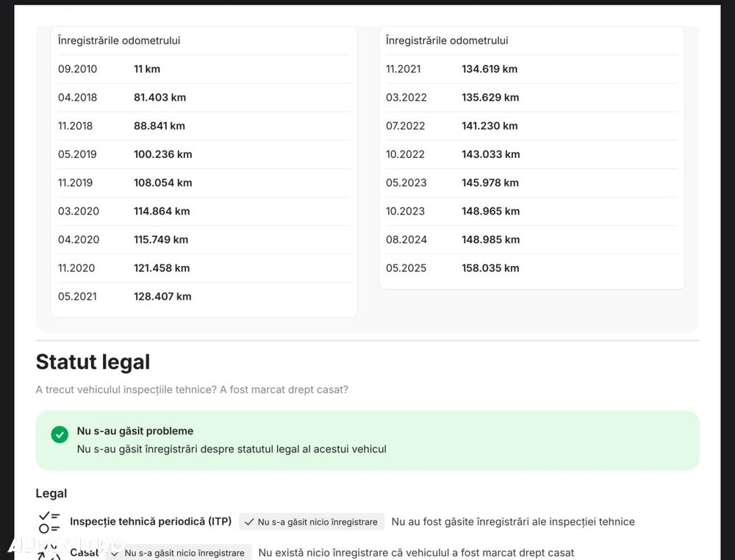Select the 11.2021 reading of 134.619 km
Screen dimensions: 735x560
(490, 69)
